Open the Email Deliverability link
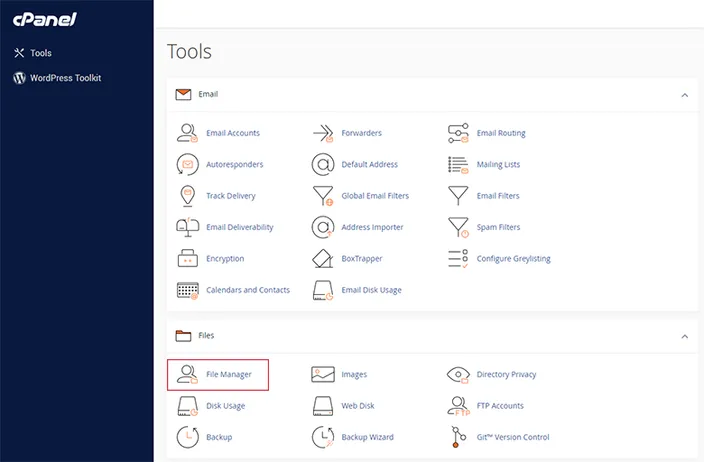Viewport: 704px width, 462px height. (x=240, y=227)
